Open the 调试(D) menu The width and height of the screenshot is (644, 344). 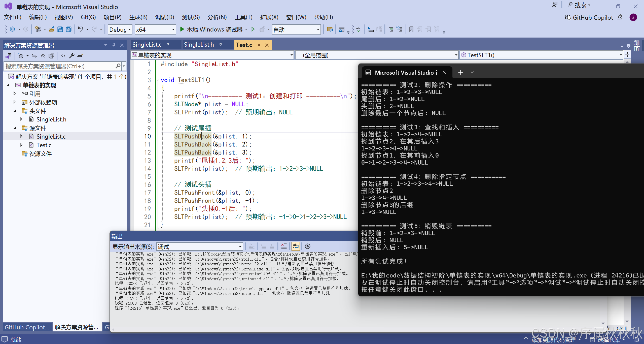(x=164, y=17)
